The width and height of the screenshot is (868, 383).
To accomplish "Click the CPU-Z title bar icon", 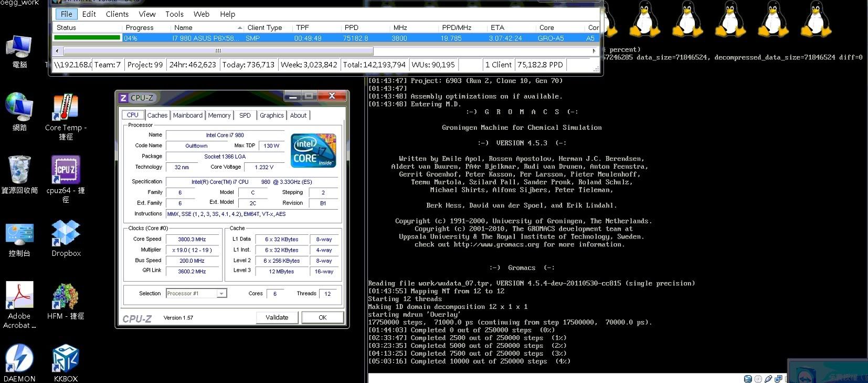I will pyautogui.click(x=123, y=98).
